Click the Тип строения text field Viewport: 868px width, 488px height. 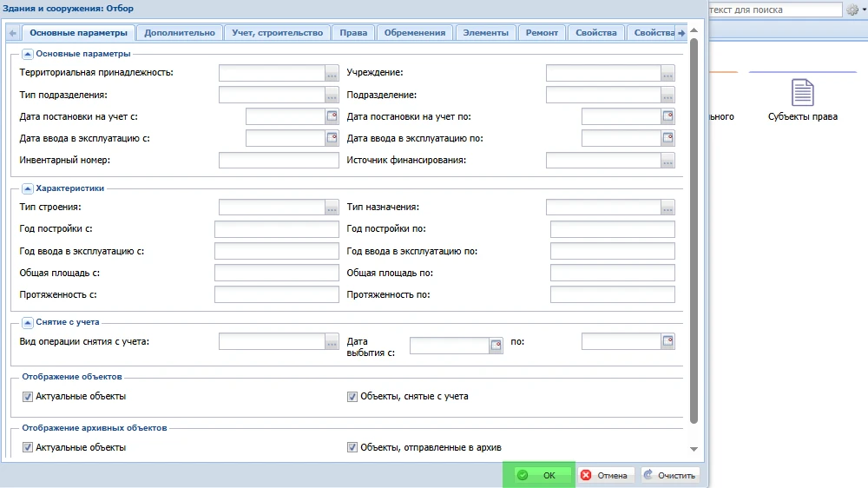272,208
